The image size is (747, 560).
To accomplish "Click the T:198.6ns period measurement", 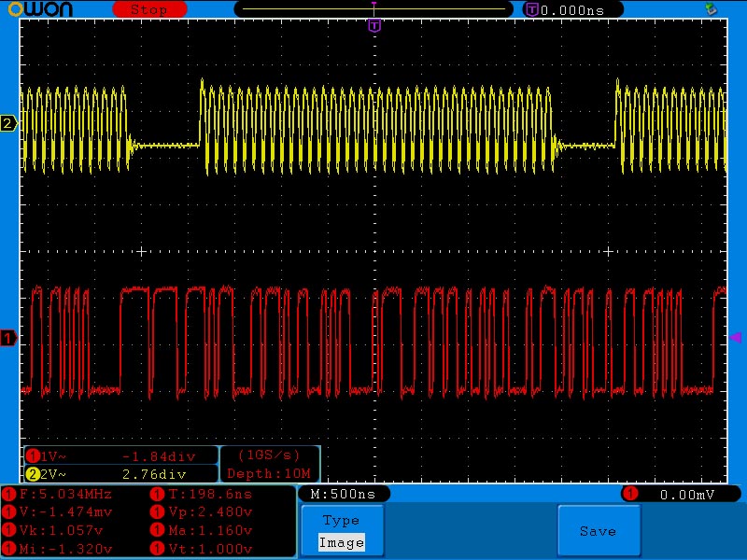I will click(x=210, y=494).
